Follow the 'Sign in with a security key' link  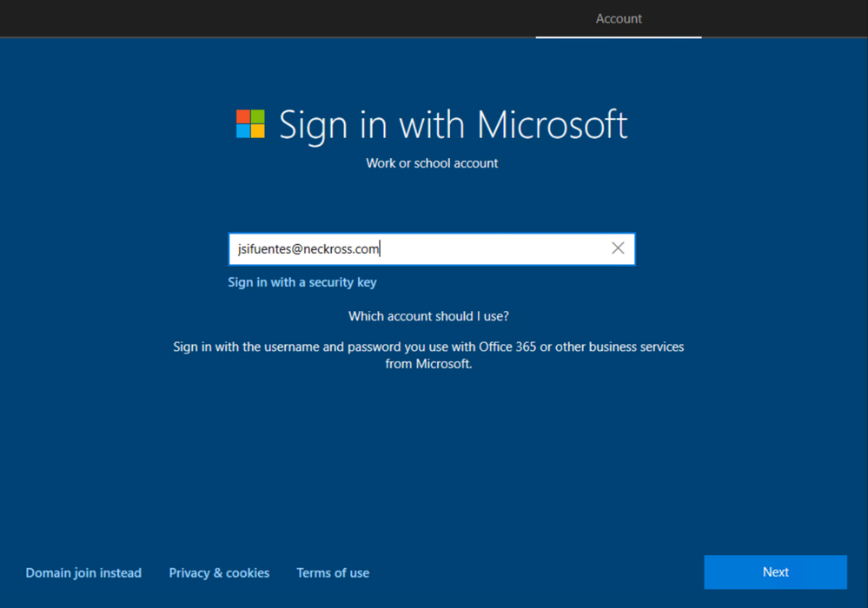tap(302, 282)
